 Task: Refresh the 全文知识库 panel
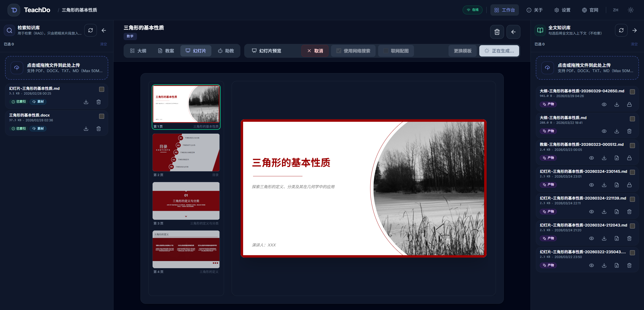click(621, 30)
